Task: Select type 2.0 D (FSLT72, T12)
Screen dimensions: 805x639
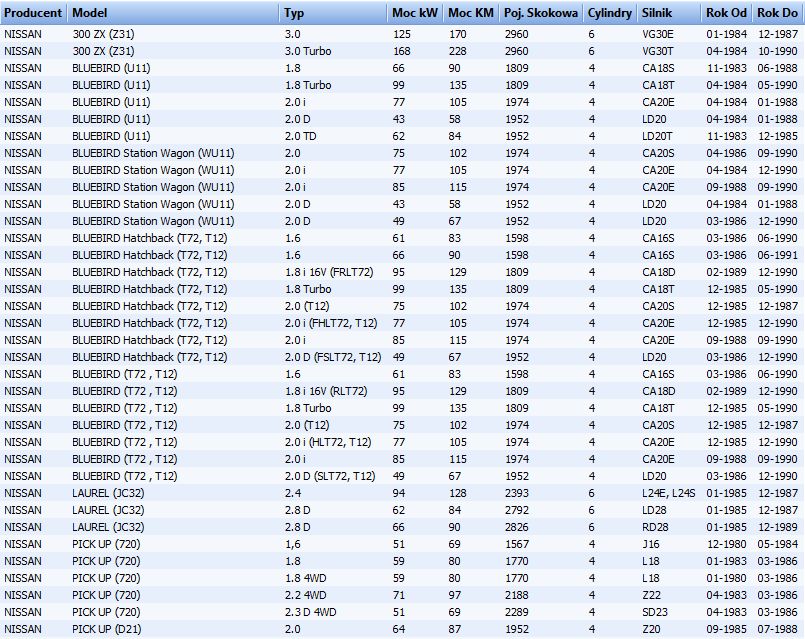Action: click(x=333, y=357)
